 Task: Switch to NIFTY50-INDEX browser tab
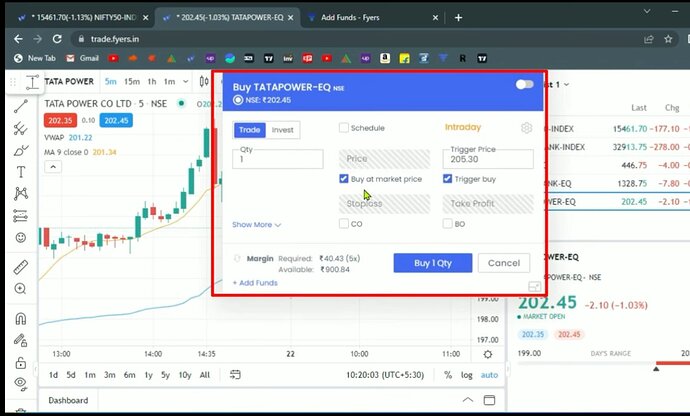(x=82, y=18)
